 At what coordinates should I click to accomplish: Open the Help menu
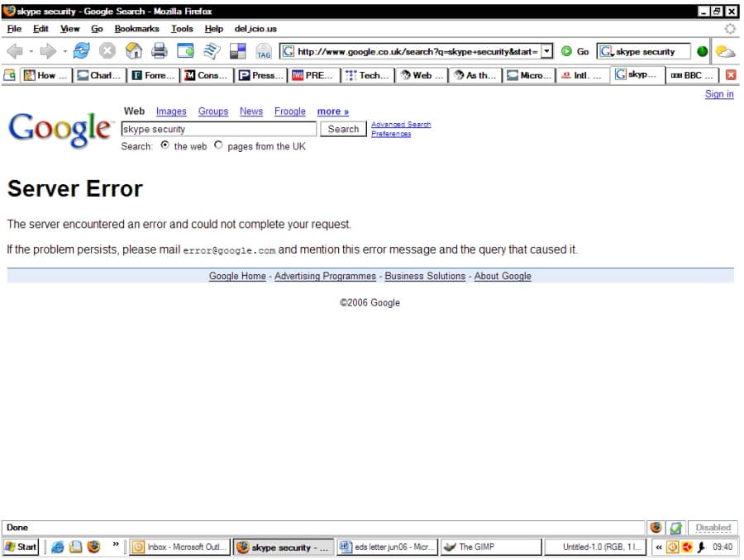213,29
